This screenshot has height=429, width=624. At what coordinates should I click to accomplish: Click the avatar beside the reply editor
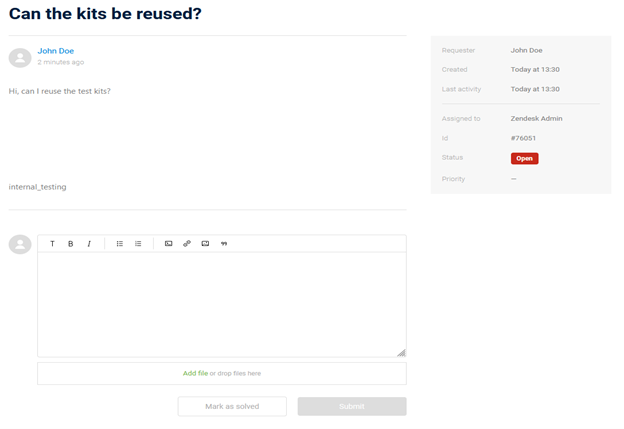click(x=20, y=244)
